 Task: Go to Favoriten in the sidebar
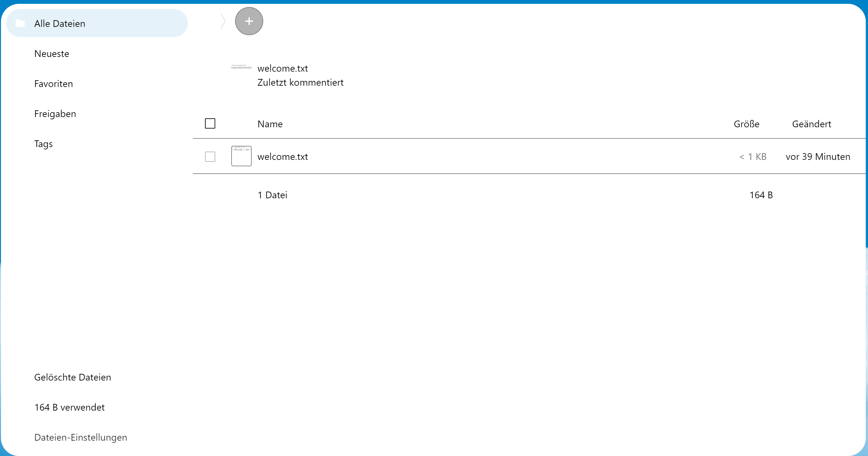click(53, 83)
